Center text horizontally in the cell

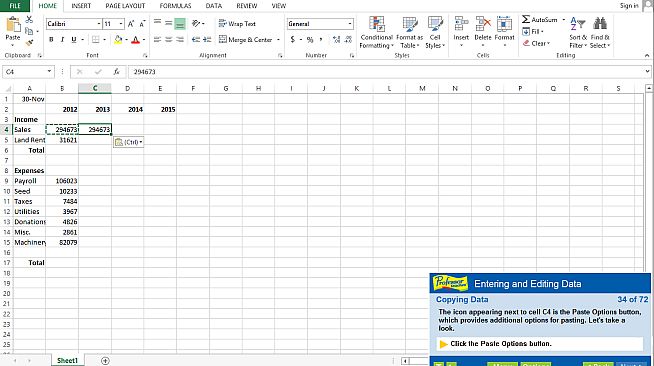click(x=169, y=40)
